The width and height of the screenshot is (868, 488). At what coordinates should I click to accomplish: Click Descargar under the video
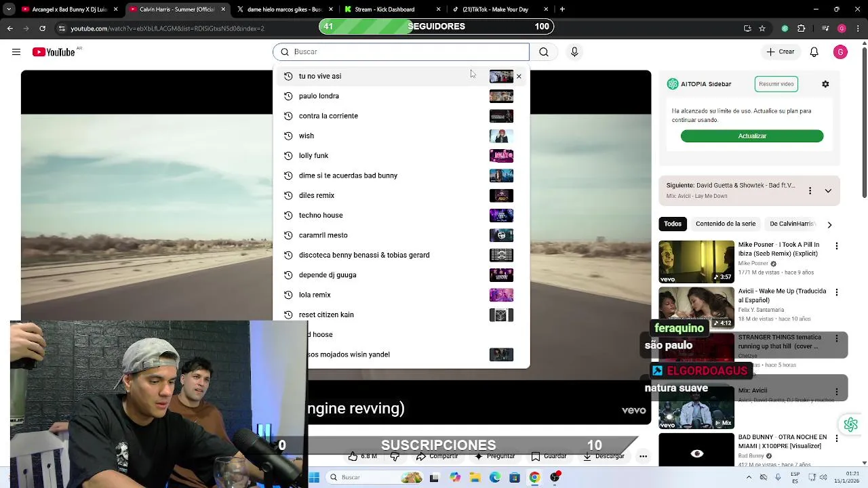point(603,456)
